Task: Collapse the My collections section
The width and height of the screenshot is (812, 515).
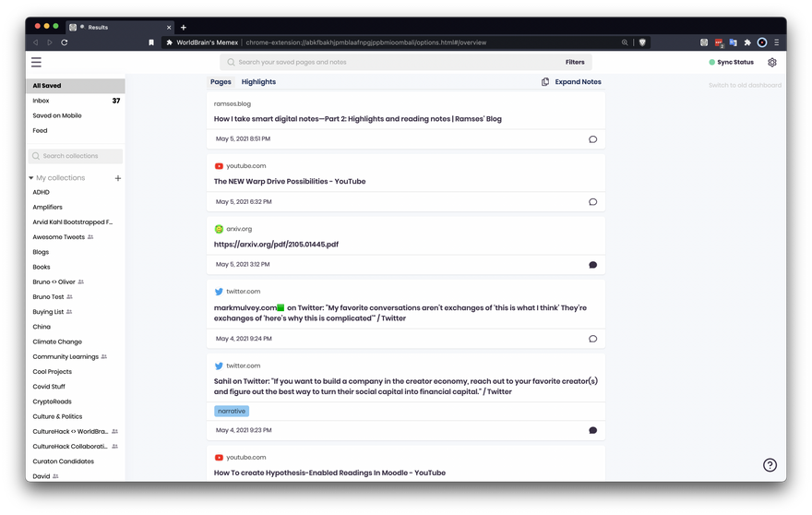Action: 31,178
